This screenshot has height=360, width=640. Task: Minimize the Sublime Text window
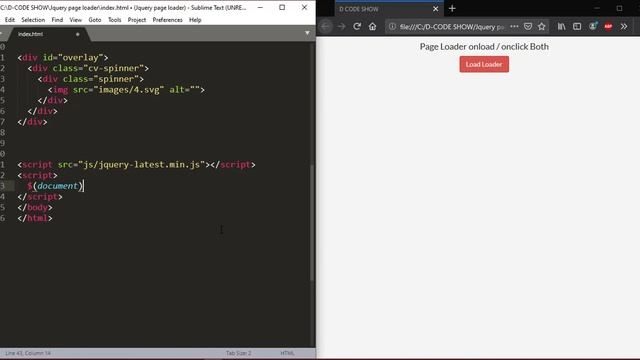(260, 7)
